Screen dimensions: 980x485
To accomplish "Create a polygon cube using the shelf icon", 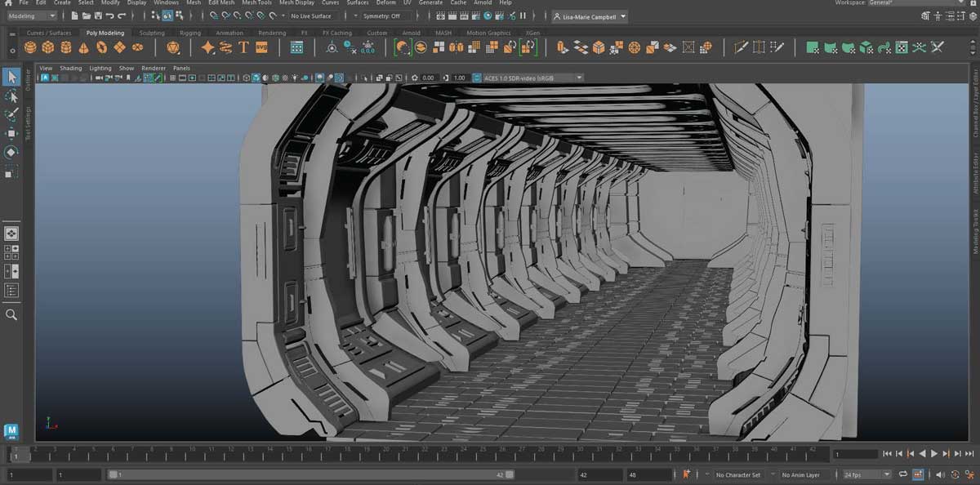I will click(47, 47).
